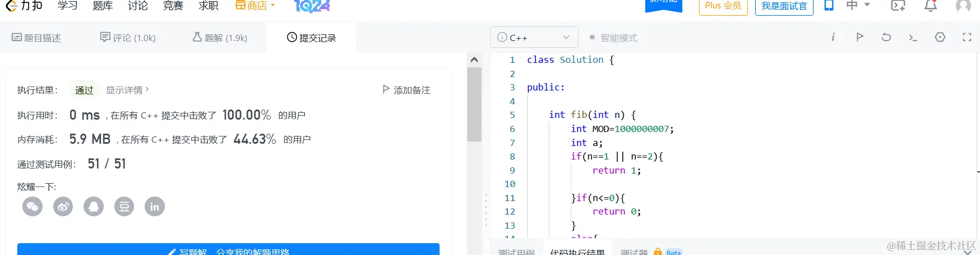Click line number 5 in the editor
This screenshot has width=980, height=255.
(x=512, y=115)
